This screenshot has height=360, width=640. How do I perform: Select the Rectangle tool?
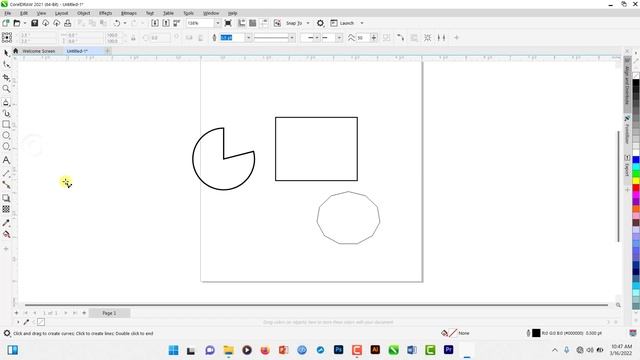[6, 124]
